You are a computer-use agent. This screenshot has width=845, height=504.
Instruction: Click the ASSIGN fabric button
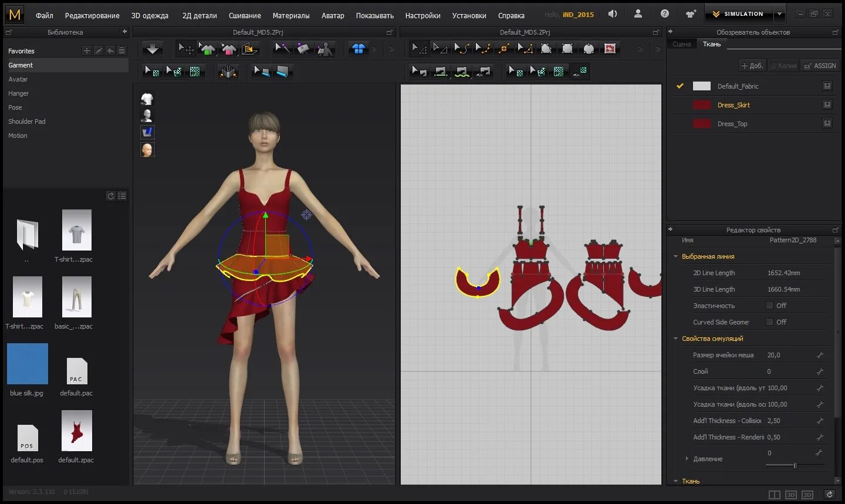(x=820, y=66)
